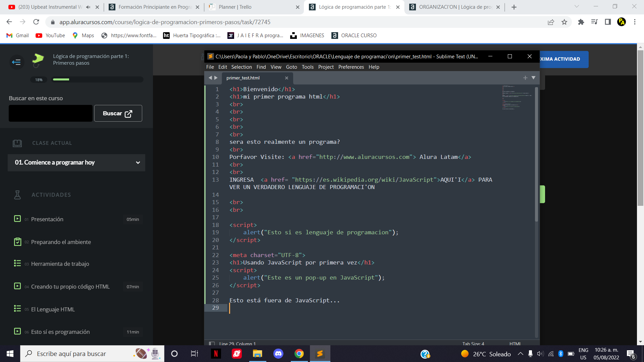Open a new Chrome tab
Viewport: 644px width, 362px height.
[514, 7]
